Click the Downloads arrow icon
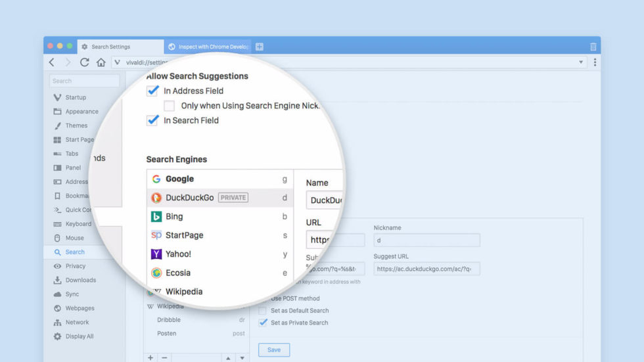 (x=57, y=280)
